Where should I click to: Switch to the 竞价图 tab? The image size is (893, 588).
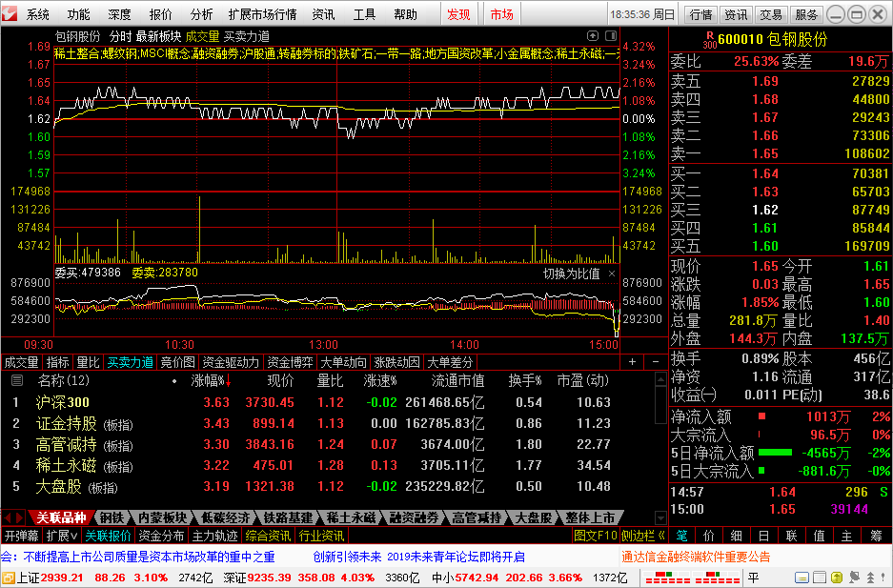[x=177, y=362]
